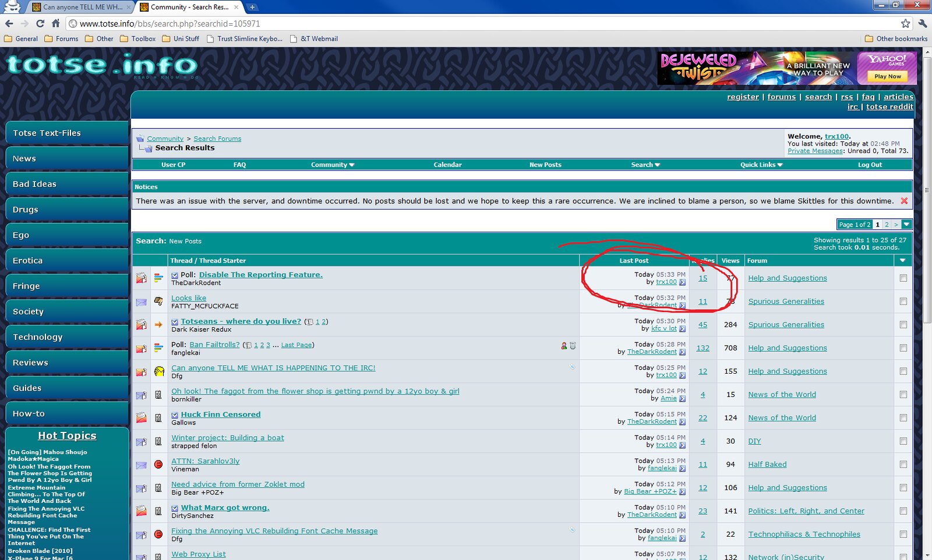
Task: Open the FAQ navbar item
Action: coord(239,165)
